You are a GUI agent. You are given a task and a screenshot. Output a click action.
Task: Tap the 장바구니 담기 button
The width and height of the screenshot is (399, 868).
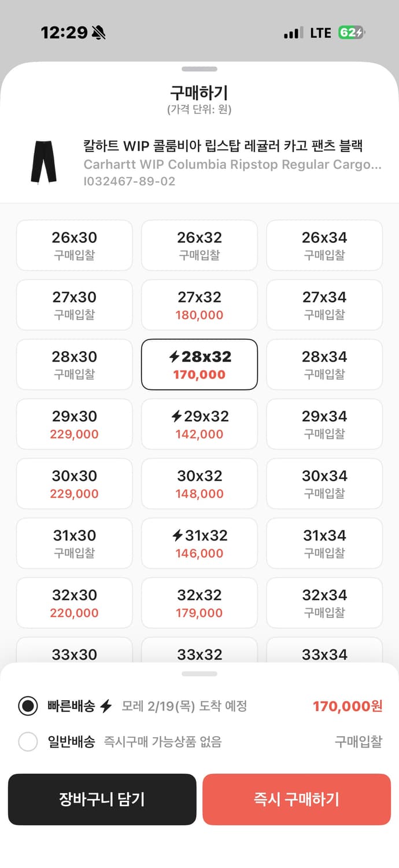(x=102, y=799)
